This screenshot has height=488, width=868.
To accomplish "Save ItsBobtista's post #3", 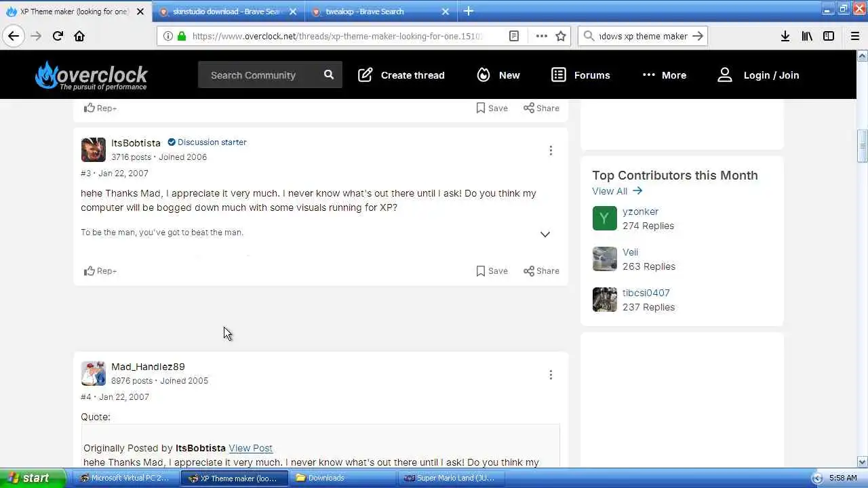I will [492, 271].
